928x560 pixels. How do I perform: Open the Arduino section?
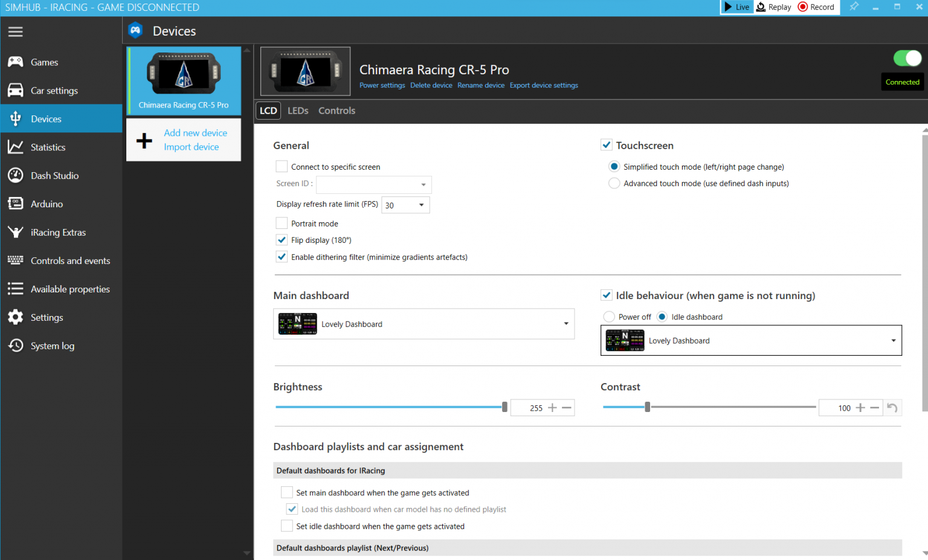(x=47, y=204)
